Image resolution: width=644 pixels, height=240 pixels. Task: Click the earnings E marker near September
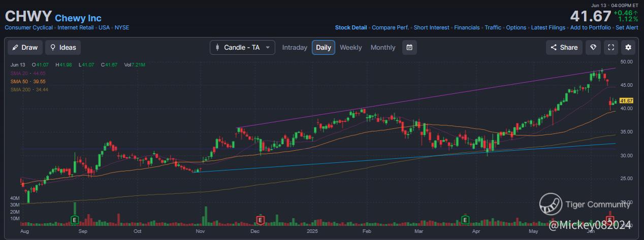point(75,220)
